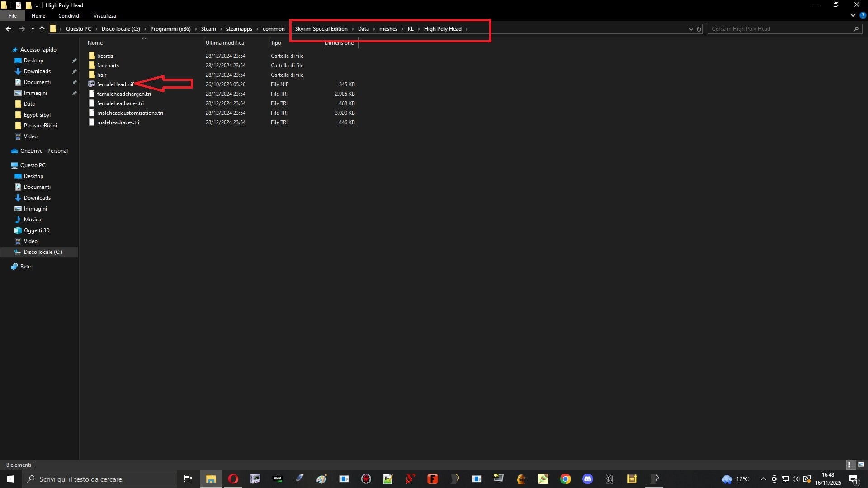Image resolution: width=868 pixels, height=488 pixels.
Task: Switch to large icons view in status bar
Action: (861, 465)
